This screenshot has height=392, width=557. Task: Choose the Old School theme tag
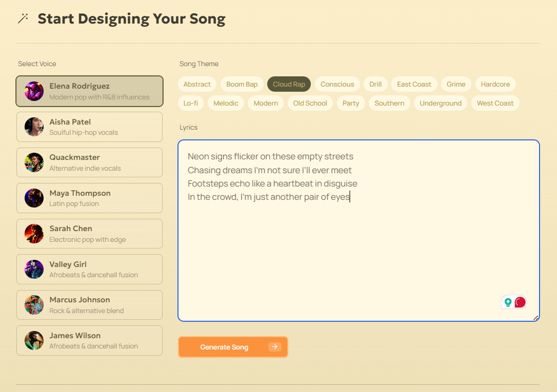[x=310, y=103]
